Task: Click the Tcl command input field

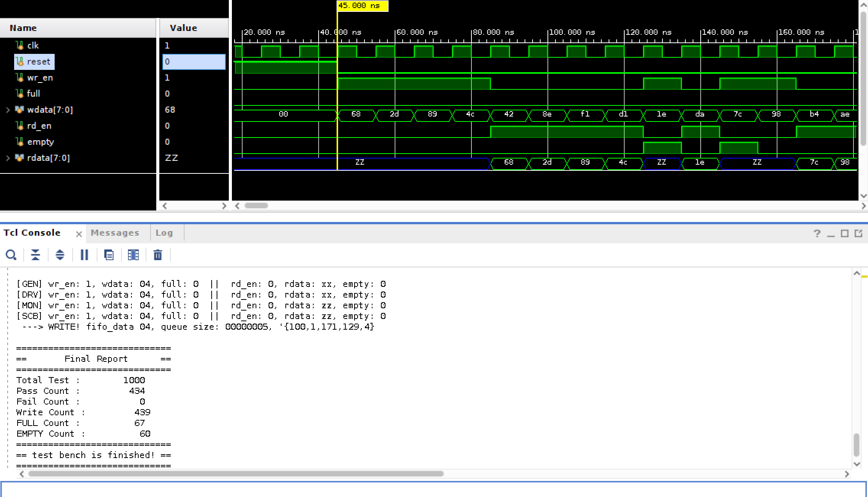Action: 433,490
